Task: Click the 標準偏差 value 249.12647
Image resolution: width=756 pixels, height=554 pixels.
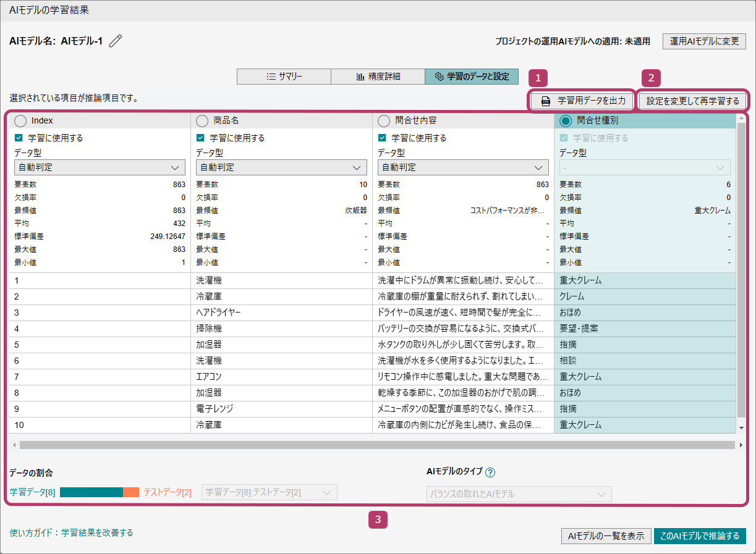Action: (x=168, y=237)
